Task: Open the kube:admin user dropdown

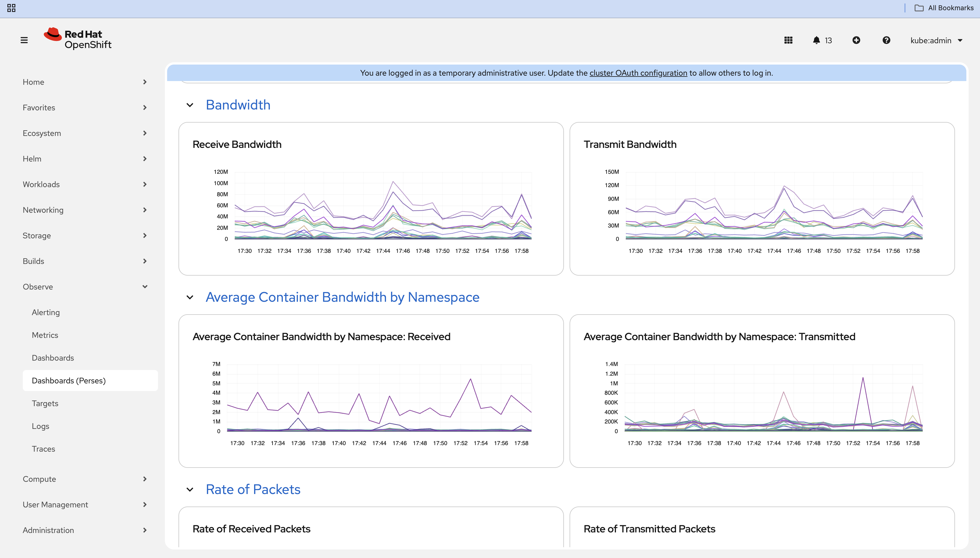Action: pyautogui.click(x=936, y=41)
